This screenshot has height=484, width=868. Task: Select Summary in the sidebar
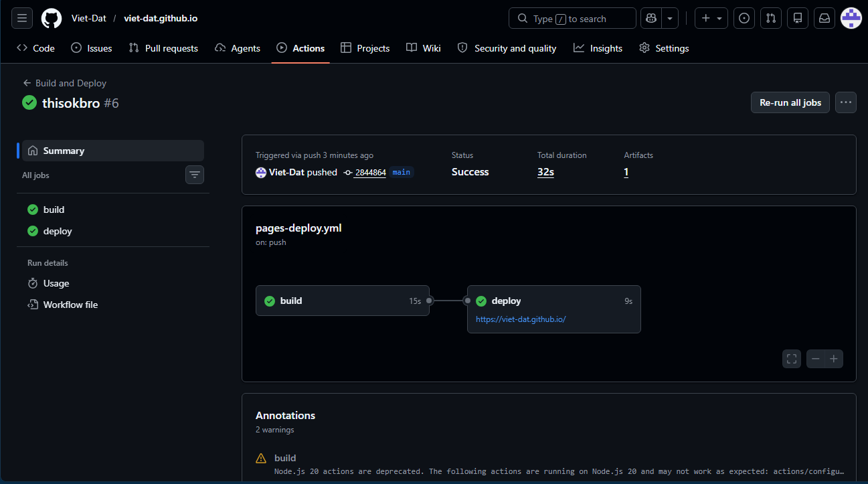coord(113,151)
